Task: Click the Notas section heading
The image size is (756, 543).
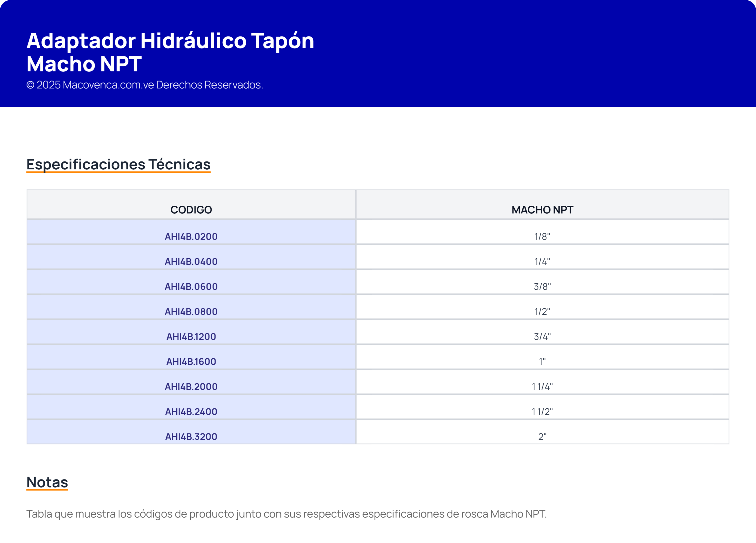Action: pos(47,482)
